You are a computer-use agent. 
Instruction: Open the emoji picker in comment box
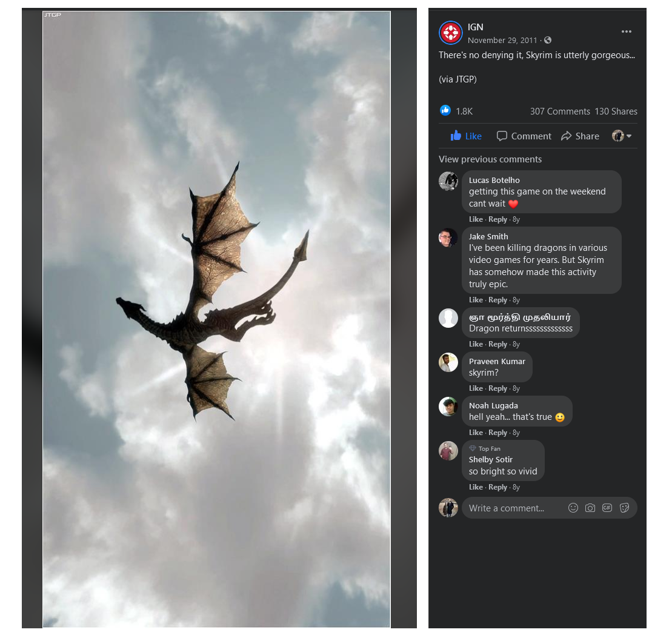(x=573, y=508)
